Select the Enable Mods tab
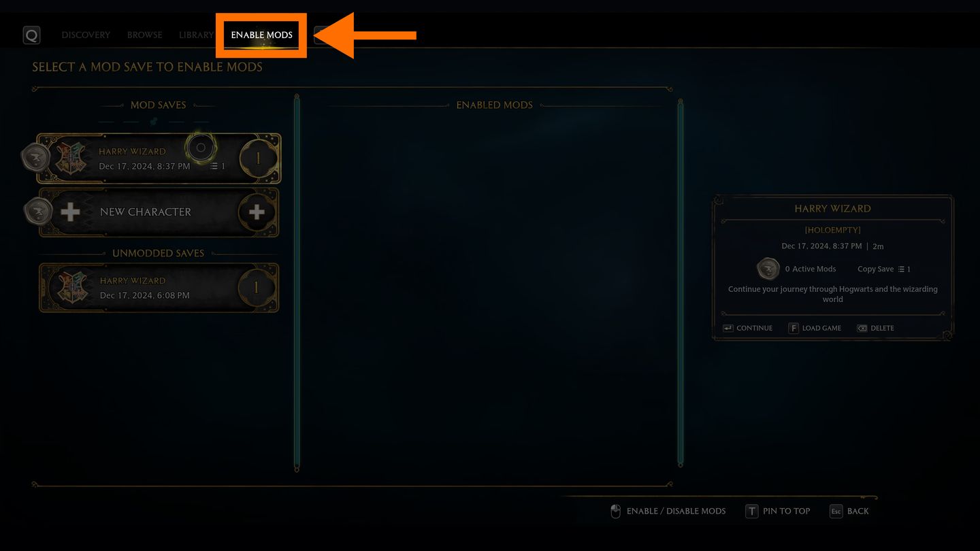980x551 pixels. [261, 35]
